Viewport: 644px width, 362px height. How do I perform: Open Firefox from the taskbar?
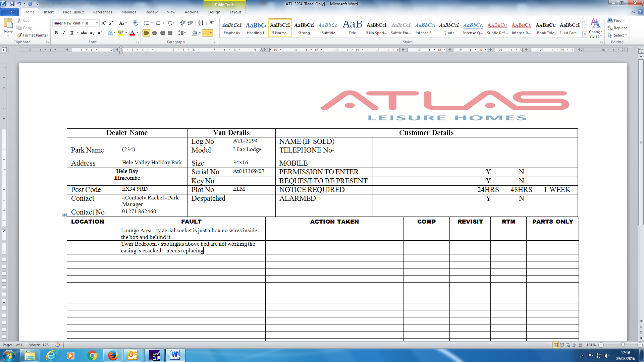tap(113, 355)
